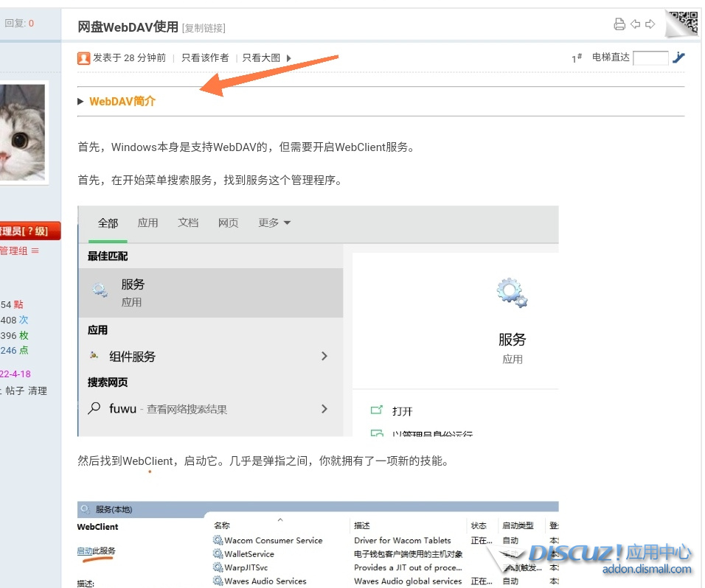Click the 服务(本地) header icon
The height and width of the screenshot is (588, 705).
click(x=85, y=509)
